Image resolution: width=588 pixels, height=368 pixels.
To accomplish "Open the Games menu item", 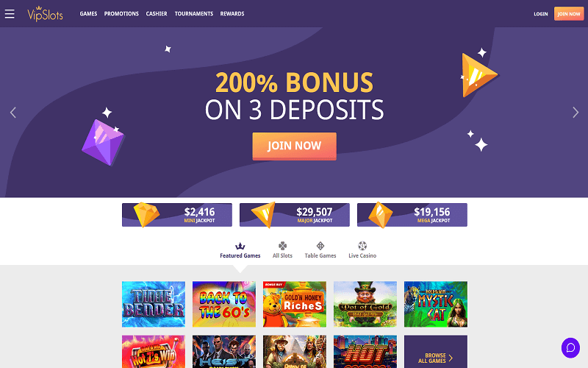I will click(x=88, y=14).
